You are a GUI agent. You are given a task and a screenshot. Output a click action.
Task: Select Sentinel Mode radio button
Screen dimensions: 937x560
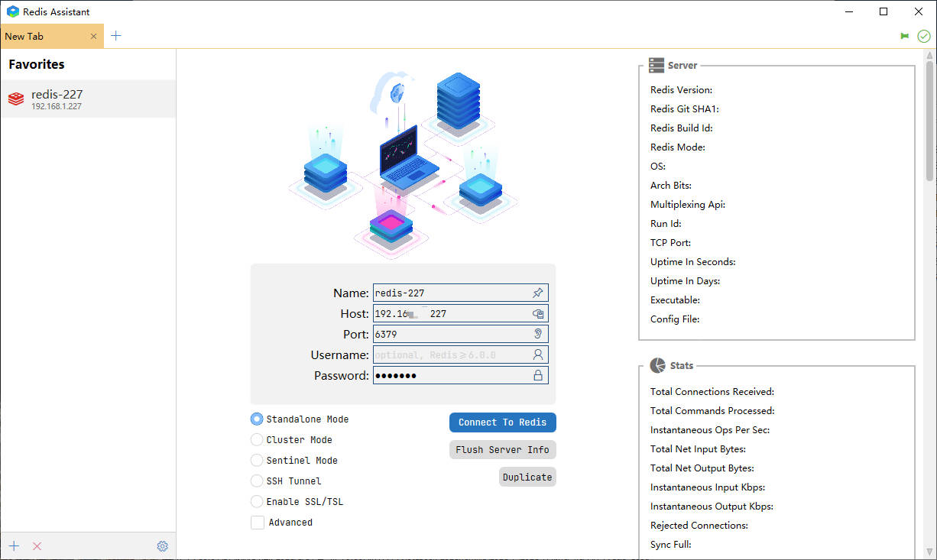(x=257, y=460)
